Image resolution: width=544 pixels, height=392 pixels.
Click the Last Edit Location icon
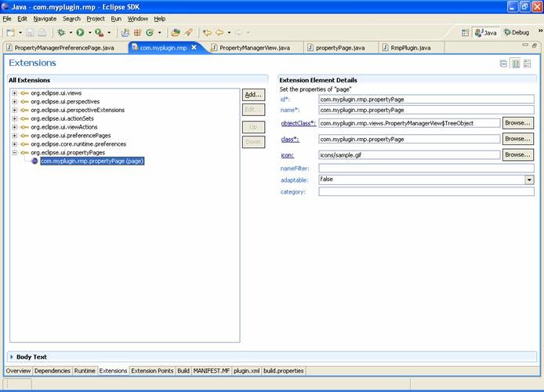[207, 33]
